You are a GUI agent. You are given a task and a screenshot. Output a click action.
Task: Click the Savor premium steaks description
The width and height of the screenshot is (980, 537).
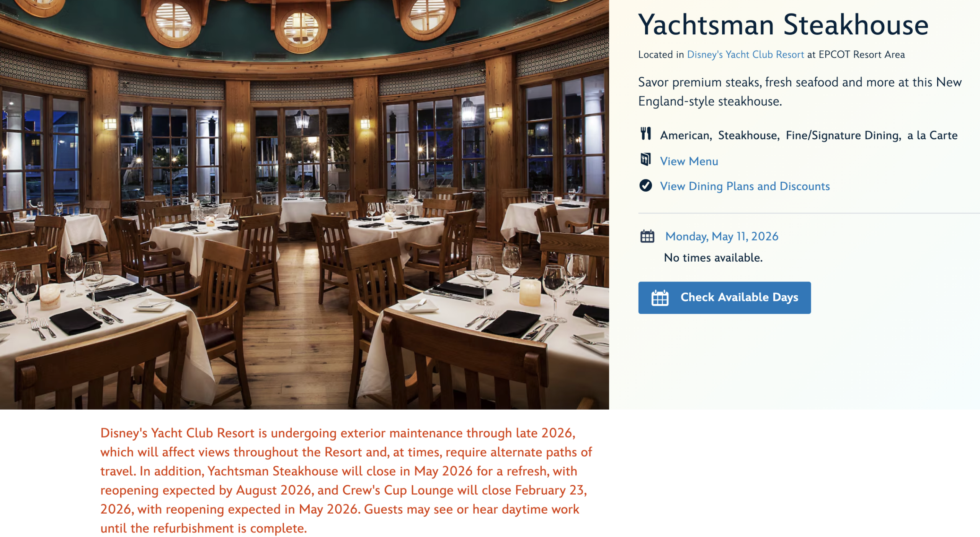(x=800, y=92)
